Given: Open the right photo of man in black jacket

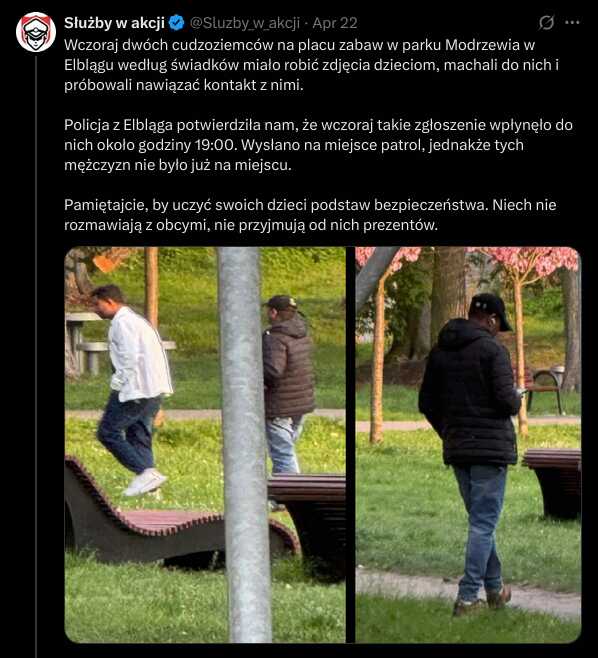Looking at the screenshot, I should point(468,445).
